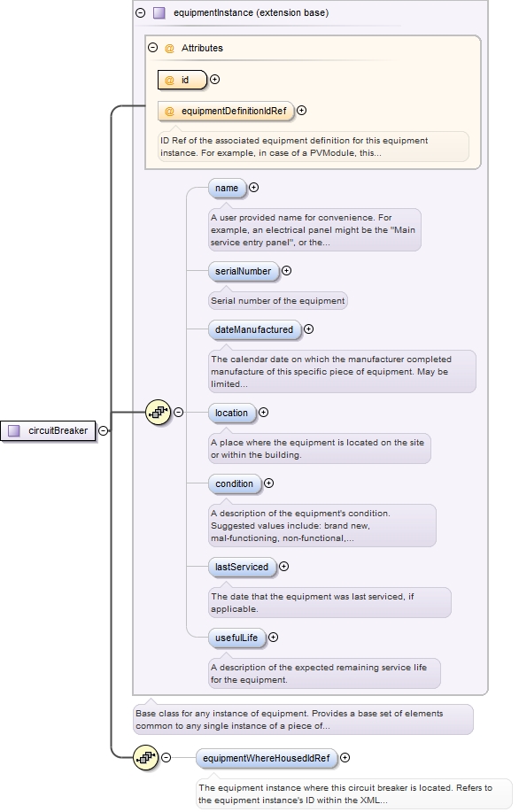Click the equipmentInstance purple type icon
This screenshot has height=812, width=519.
click(159, 13)
